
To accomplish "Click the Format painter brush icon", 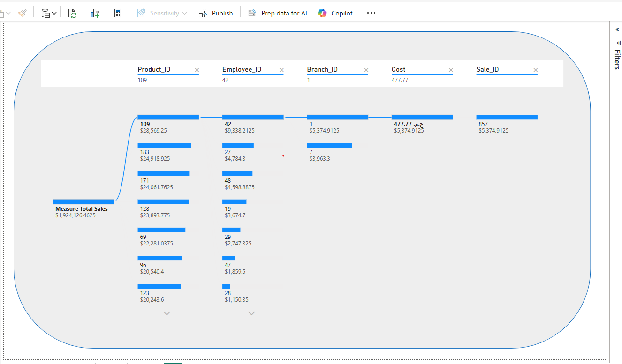I will tap(22, 13).
